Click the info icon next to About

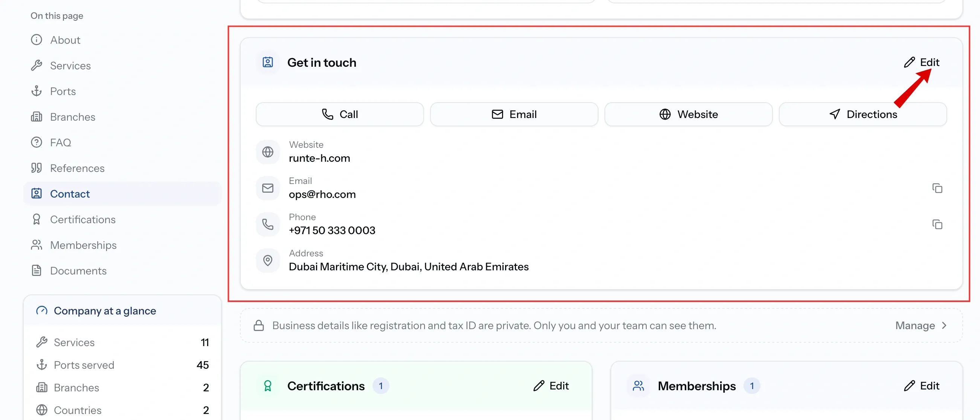[x=37, y=40]
